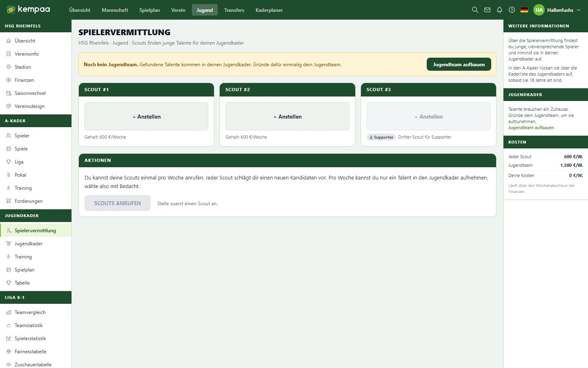Click the kempaa logo
Image resolution: width=588 pixels, height=368 pixels.
28,9
